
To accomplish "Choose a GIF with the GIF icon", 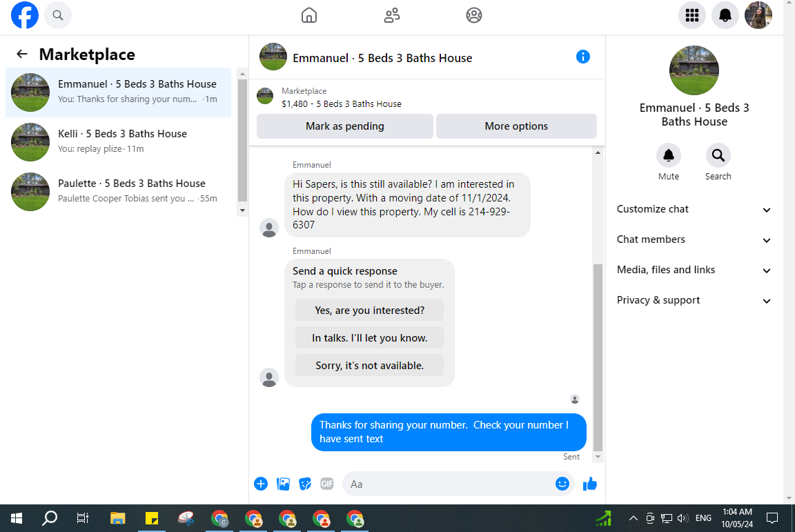I will pyautogui.click(x=327, y=484).
